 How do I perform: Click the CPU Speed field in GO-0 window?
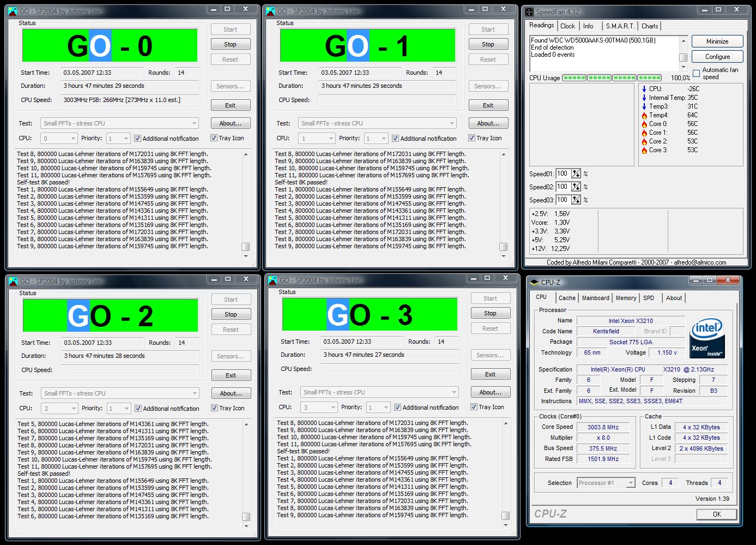coord(130,100)
